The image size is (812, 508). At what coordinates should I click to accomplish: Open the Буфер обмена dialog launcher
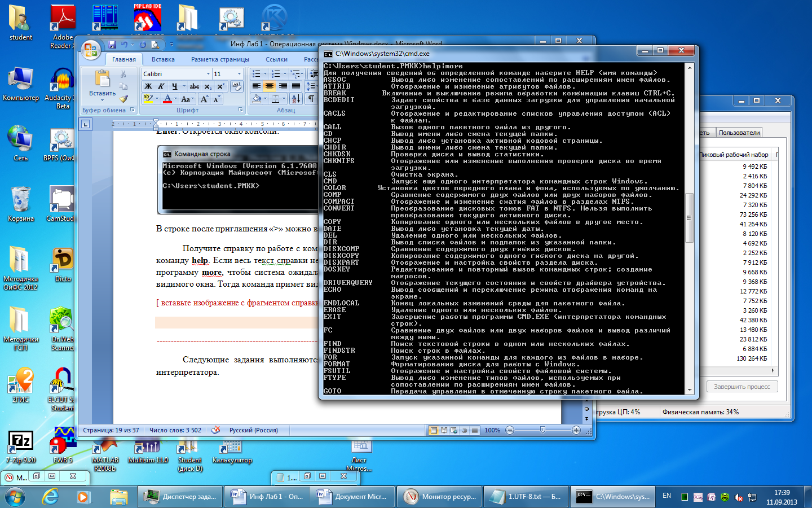(133, 110)
